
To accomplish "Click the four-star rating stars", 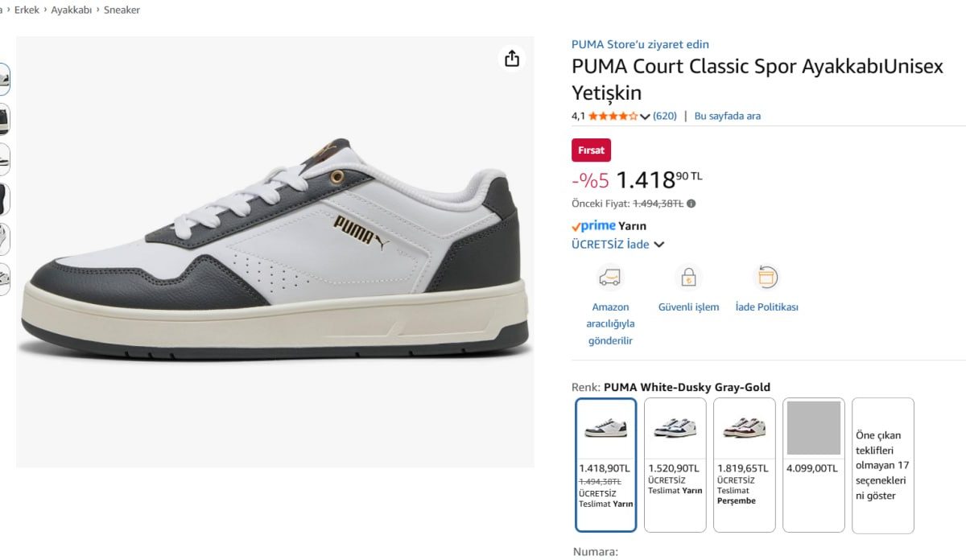I will [612, 115].
